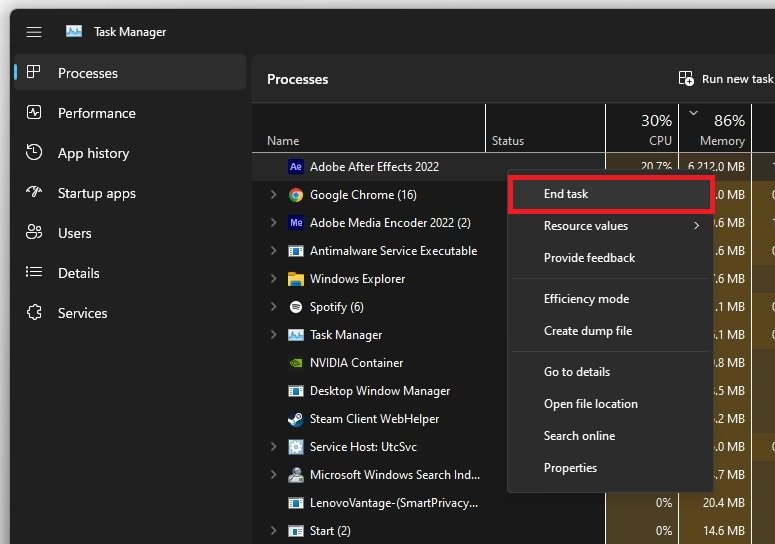
Task: Expand the Google Chrome process group
Action: 273,195
